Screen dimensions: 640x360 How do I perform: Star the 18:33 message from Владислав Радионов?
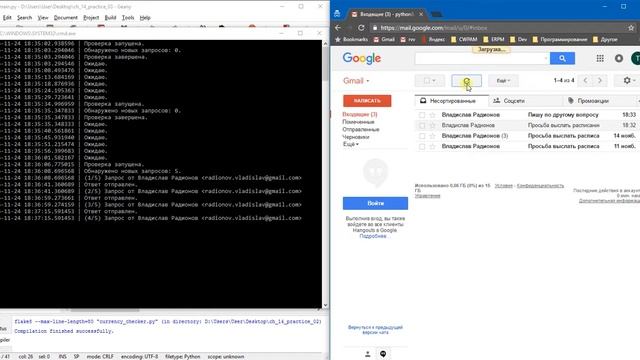click(x=433, y=115)
